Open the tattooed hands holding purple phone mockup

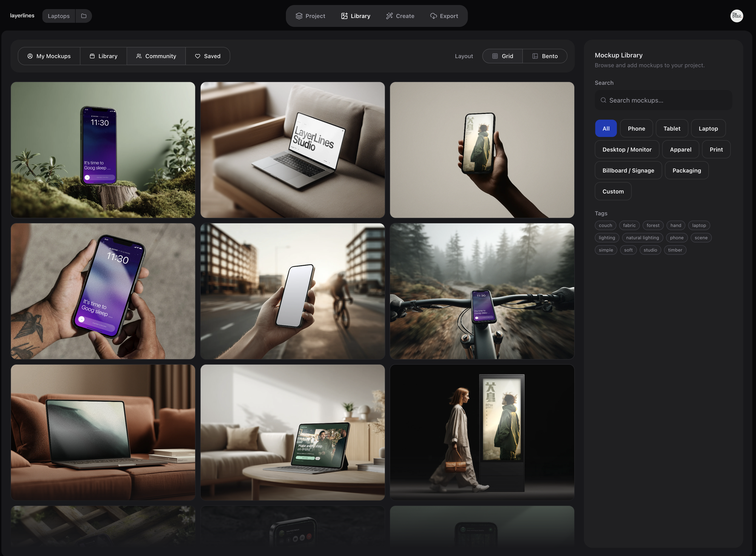[103, 291]
